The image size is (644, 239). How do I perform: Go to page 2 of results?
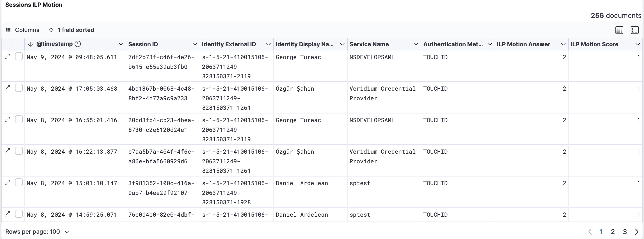[613, 231]
